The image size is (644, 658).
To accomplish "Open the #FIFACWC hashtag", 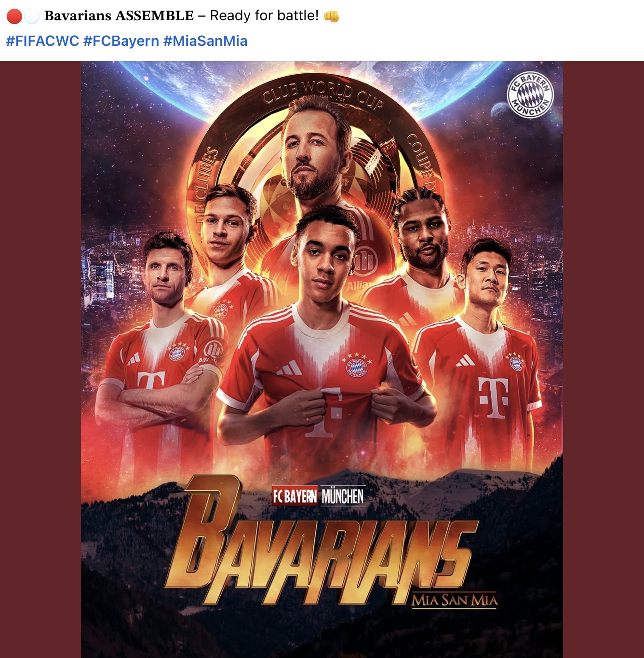I will (42, 41).
